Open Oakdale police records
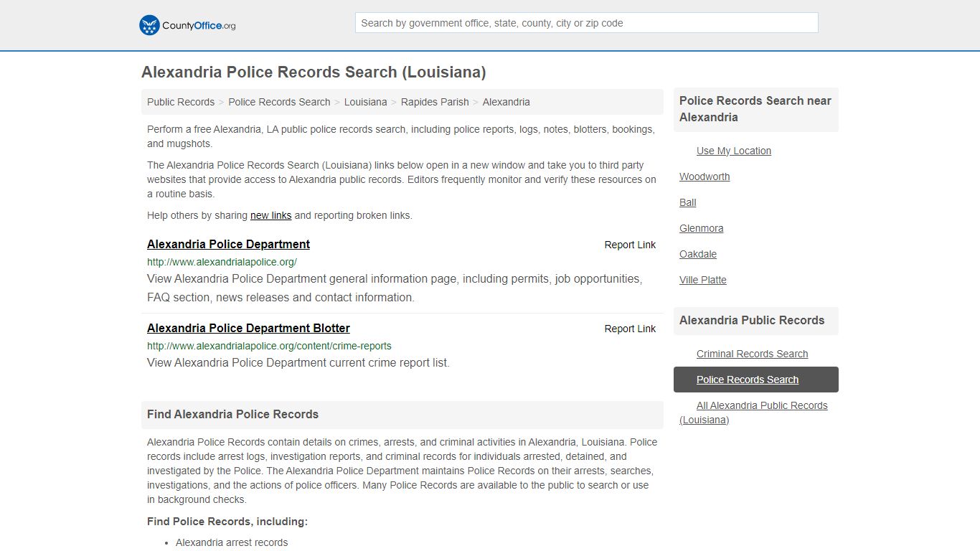The image size is (980, 551). [698, 254]
